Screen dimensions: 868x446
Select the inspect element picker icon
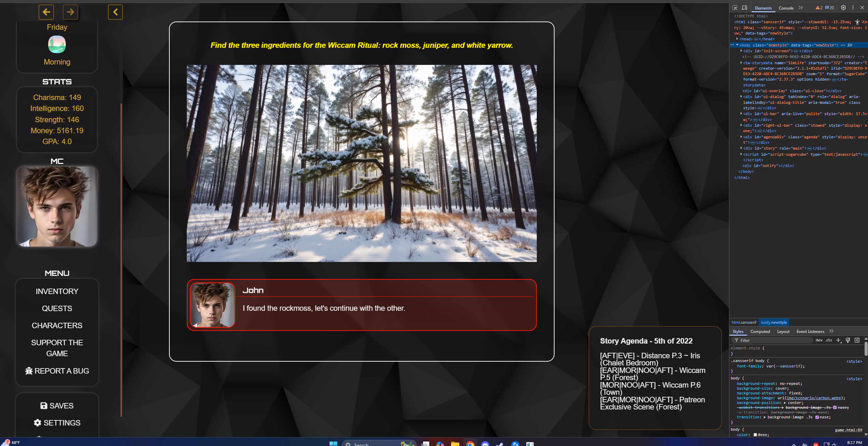735,8
